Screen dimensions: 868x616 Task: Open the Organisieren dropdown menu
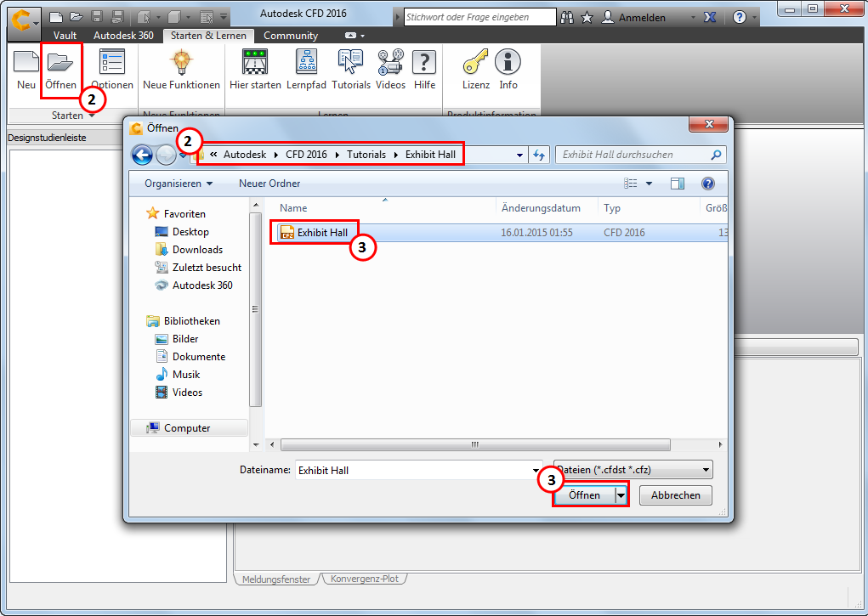179,184
